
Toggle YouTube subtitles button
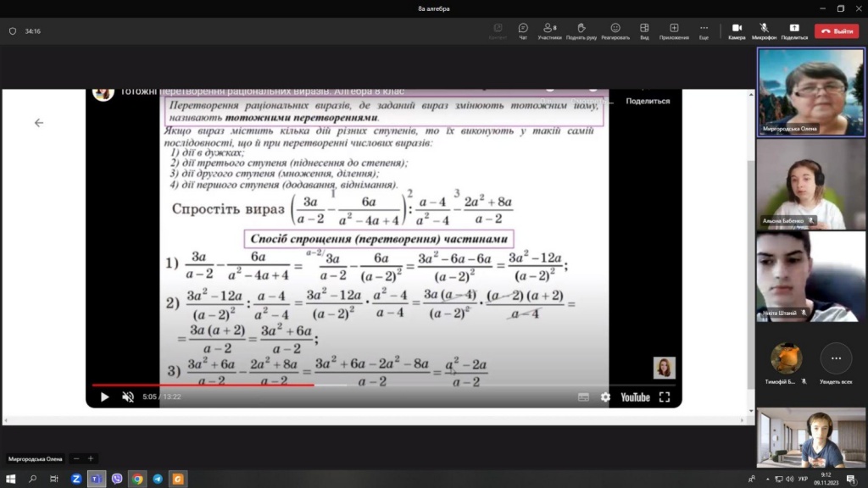(x=583, y=396)
